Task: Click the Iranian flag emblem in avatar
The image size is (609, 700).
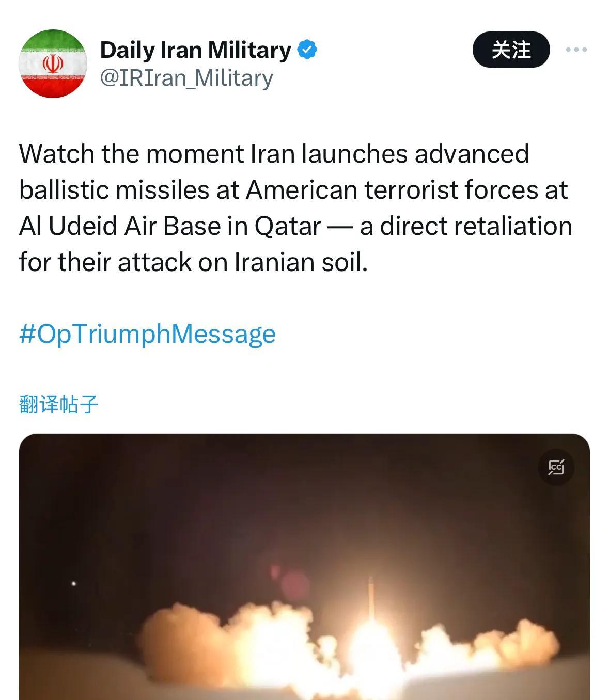Action: tap(53, 64)
